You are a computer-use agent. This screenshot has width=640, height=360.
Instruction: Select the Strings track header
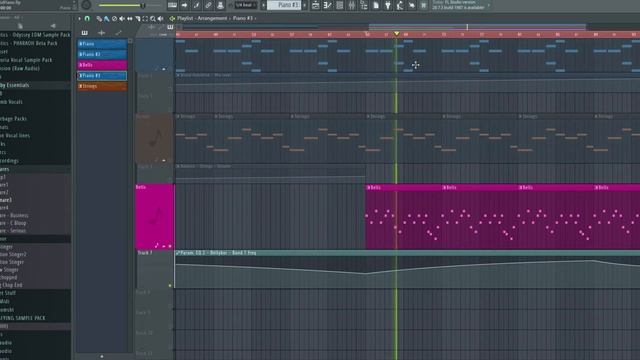[x=155, y=139]
